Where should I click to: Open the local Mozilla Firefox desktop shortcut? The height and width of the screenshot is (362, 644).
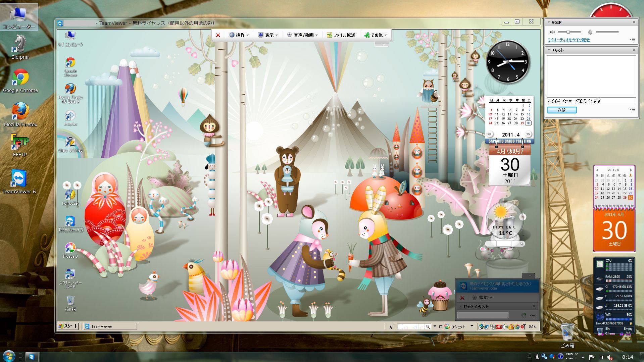[x=20, y=115]
